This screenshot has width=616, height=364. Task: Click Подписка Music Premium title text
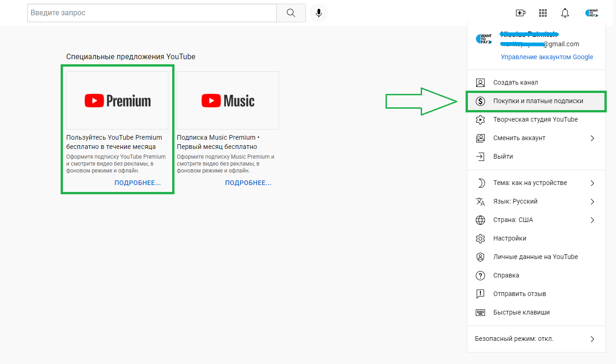(218, 142)
